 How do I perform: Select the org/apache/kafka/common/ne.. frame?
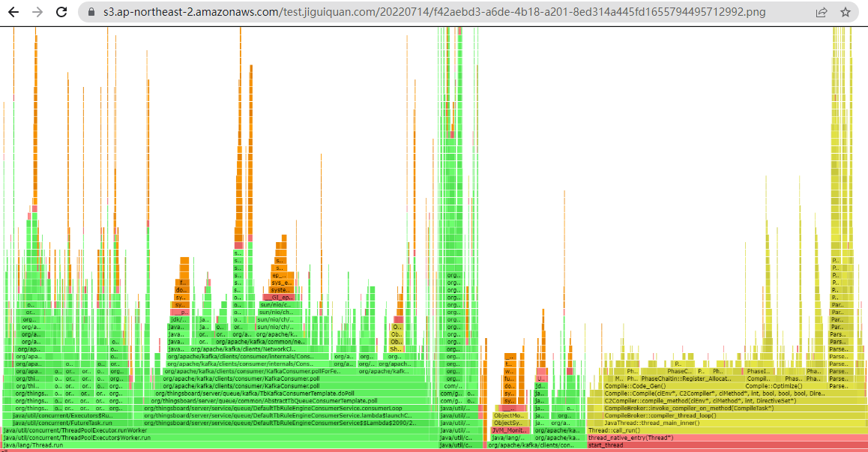[260, 342]
